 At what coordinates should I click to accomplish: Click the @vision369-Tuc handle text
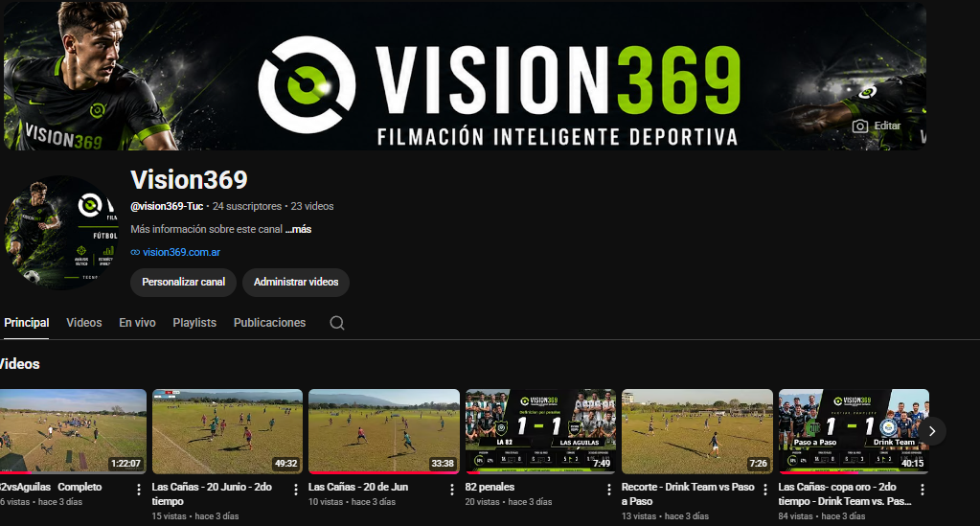pyautogui.click(x=167, y=206)
